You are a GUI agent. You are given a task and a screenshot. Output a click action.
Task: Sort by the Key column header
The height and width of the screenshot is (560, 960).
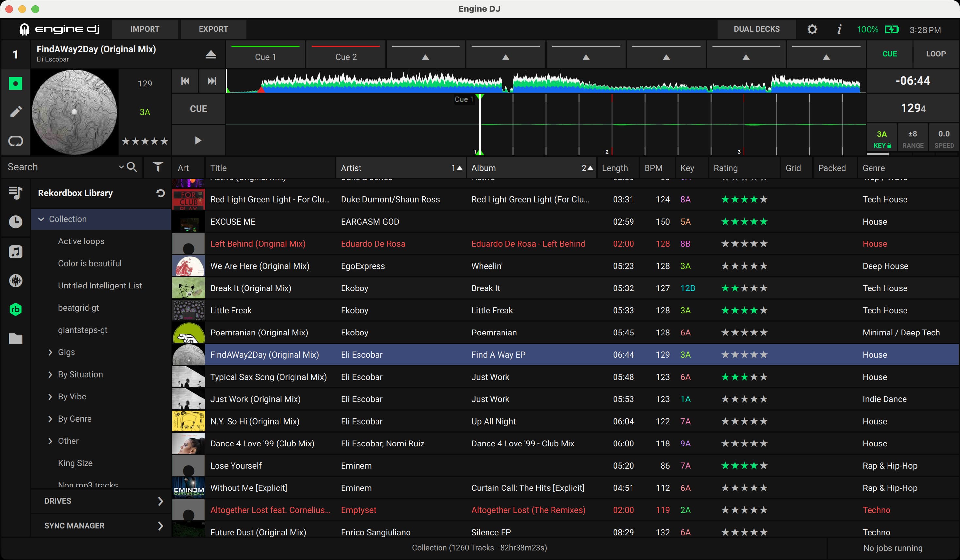point(691,168)
